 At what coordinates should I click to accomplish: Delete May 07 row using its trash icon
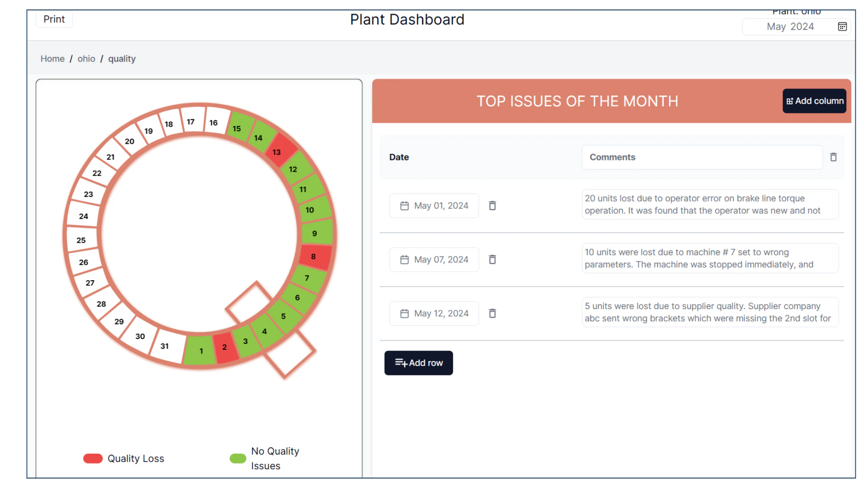492,259
